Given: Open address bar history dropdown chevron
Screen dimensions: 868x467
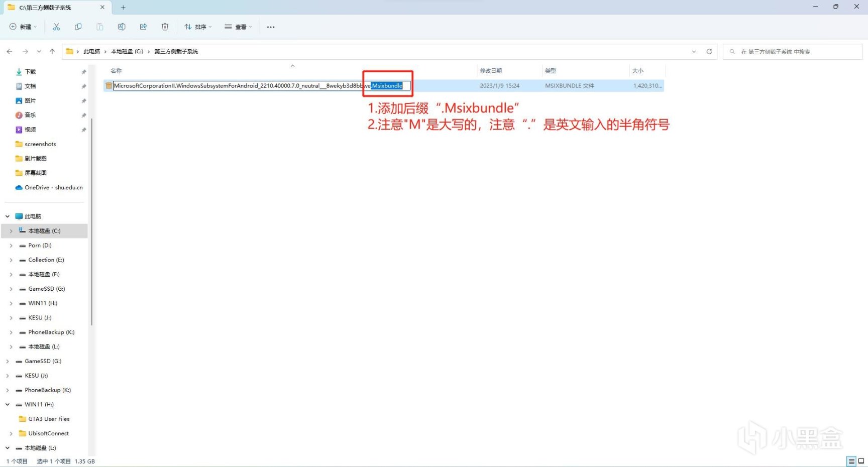Looking at the screenshot, I should pyautogui.click(x=694, y=51).
